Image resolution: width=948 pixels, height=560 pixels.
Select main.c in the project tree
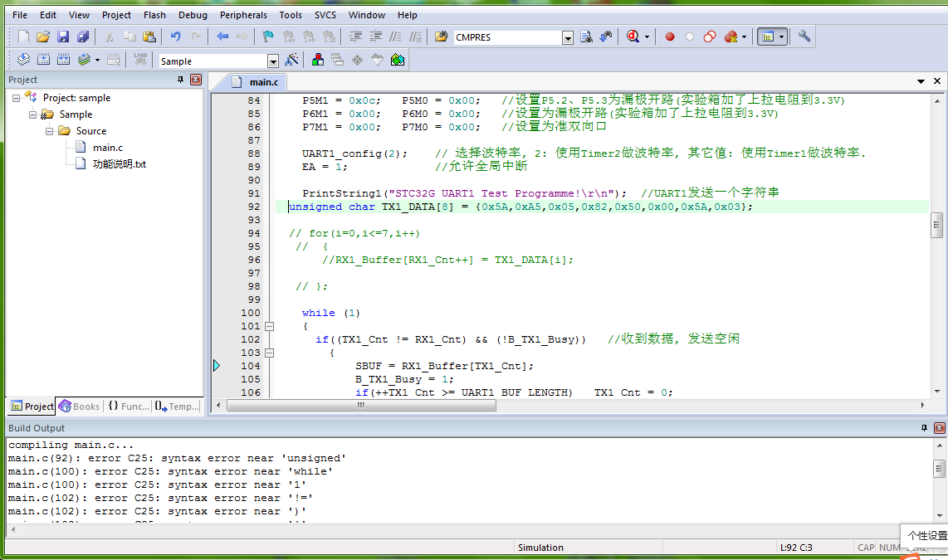[x=108, y=148]
